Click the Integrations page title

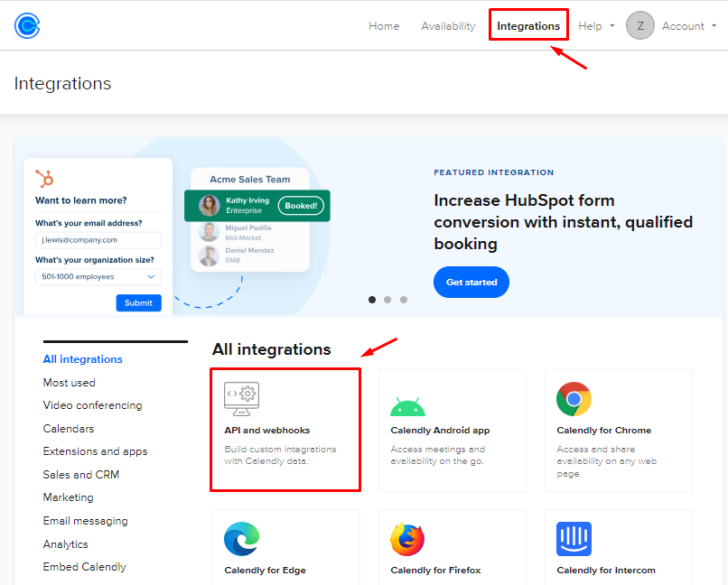click(x=62, y=83)
